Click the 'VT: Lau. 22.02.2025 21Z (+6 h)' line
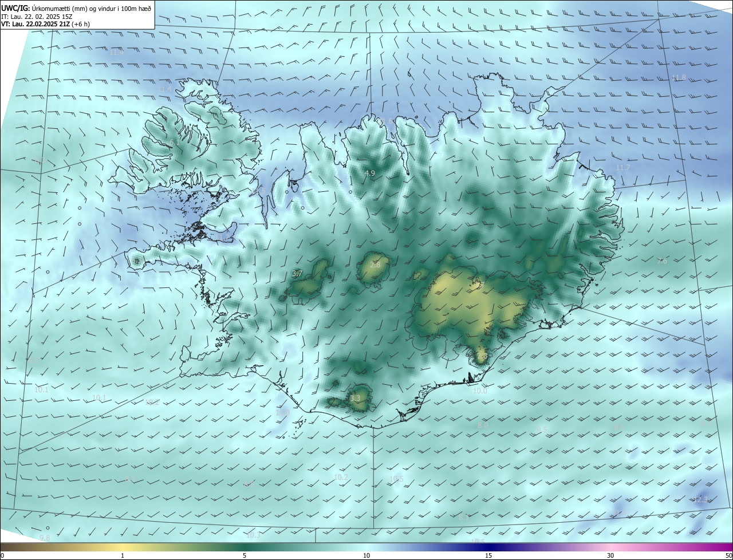Image resolution: width=733 pixels, height=560 pixels. tap(46, 24)
